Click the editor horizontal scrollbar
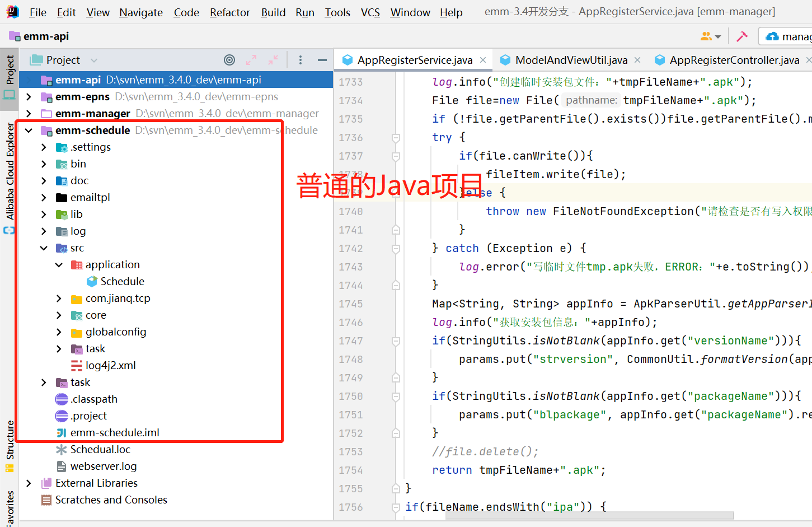The height and width of the screenshot is (527, 812). tap(590, 515)
